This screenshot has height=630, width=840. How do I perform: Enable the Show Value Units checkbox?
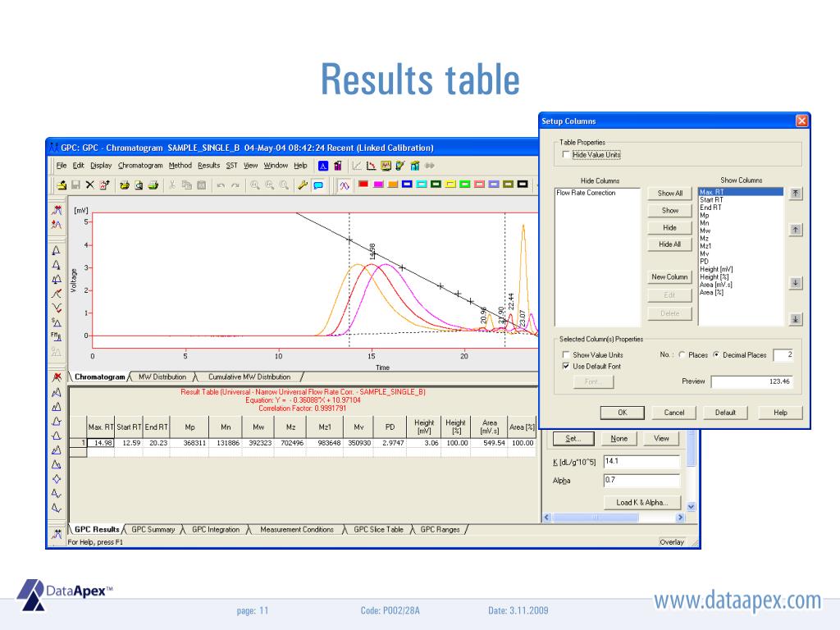pos(566,354)
